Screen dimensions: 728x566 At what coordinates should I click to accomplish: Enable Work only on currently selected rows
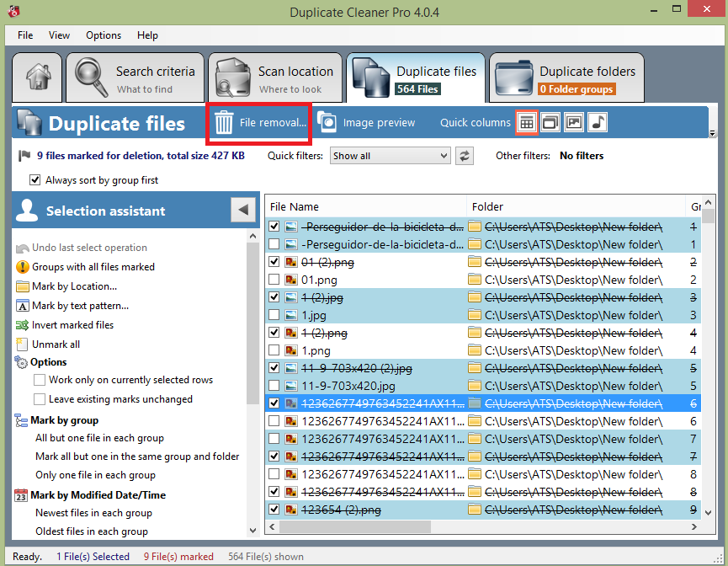[40, 380]
